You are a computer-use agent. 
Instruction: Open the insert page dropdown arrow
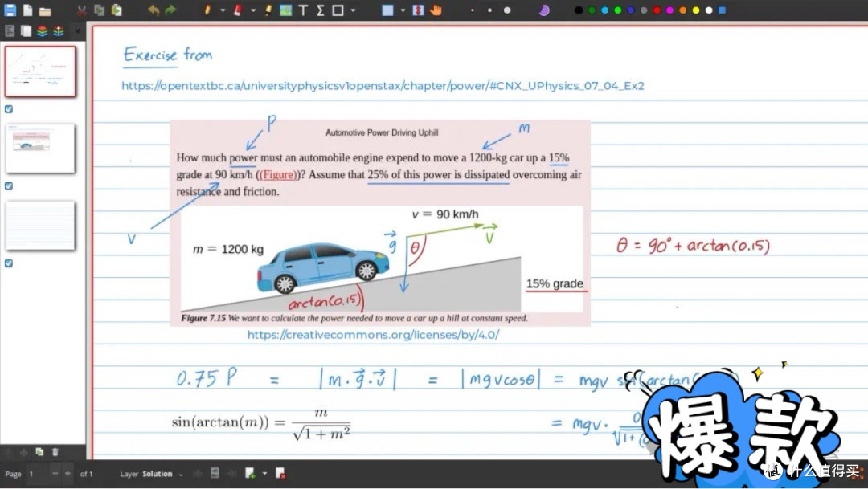coord(264,474)
